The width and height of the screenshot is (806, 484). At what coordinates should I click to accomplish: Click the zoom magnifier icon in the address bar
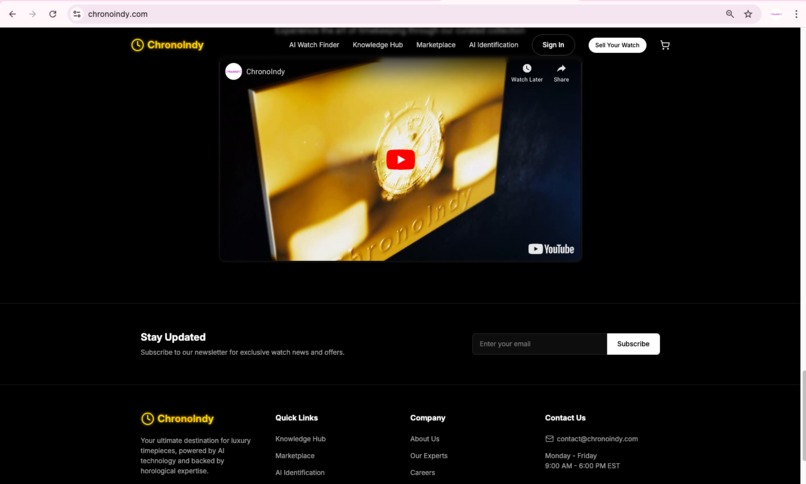click(x=729, y=14)
